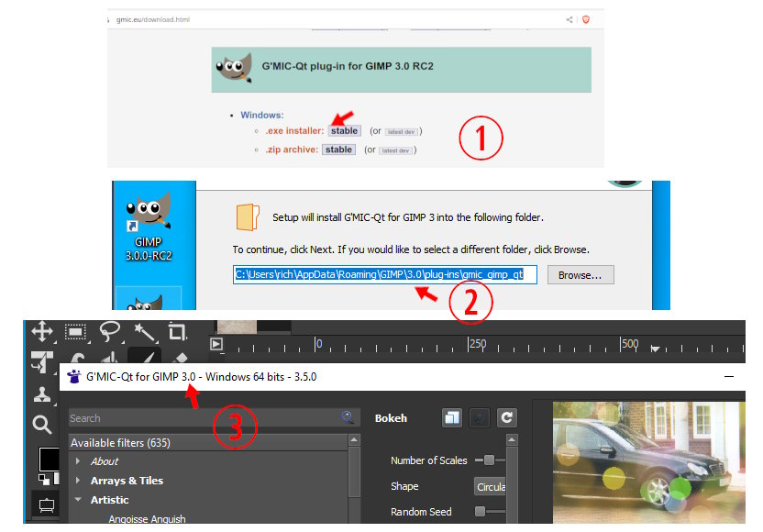Click the Brave shield icon in address bar
This screenshot has width=763, height=532.
[x=586, y=19]
